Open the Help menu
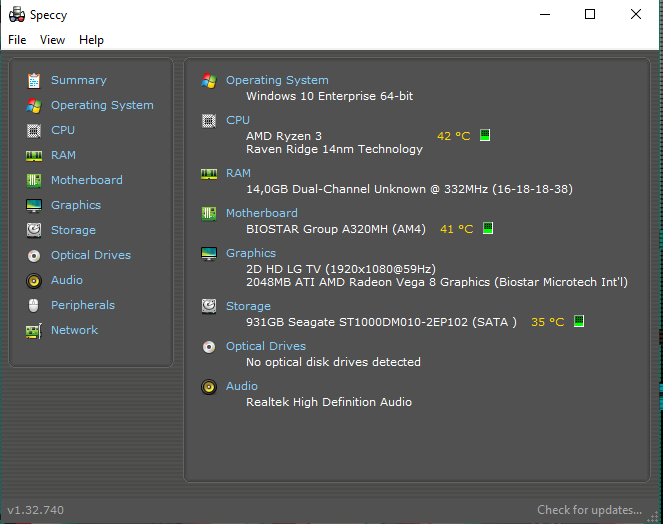Image resolution: width=663 pixels, height=524 pixels. [91, 40]
